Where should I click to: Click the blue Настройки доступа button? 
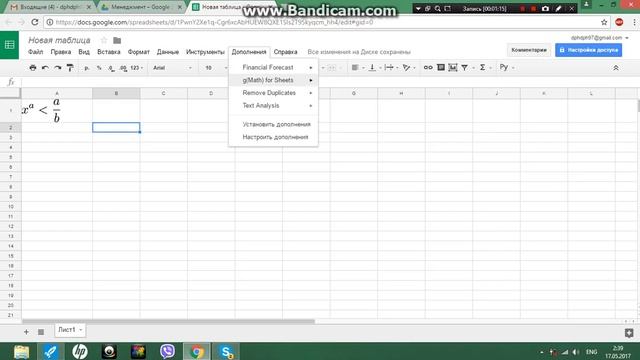click(589, 50)
